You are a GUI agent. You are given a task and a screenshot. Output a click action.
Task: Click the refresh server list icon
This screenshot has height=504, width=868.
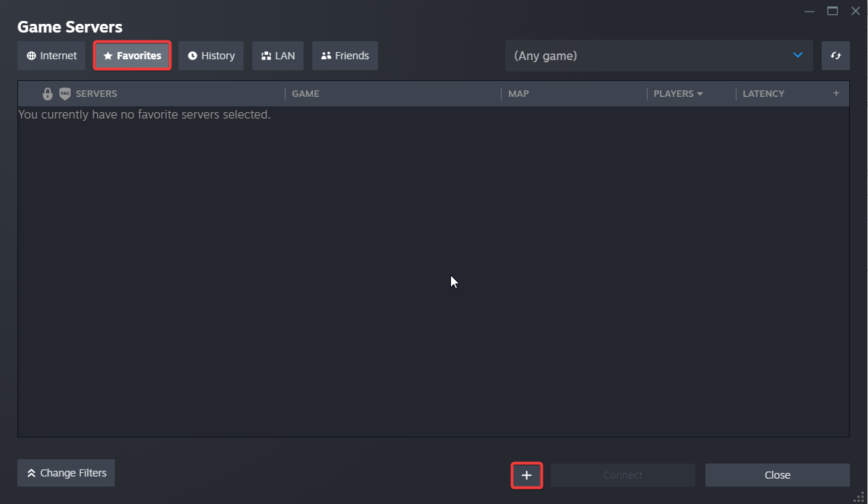(835, 56)
